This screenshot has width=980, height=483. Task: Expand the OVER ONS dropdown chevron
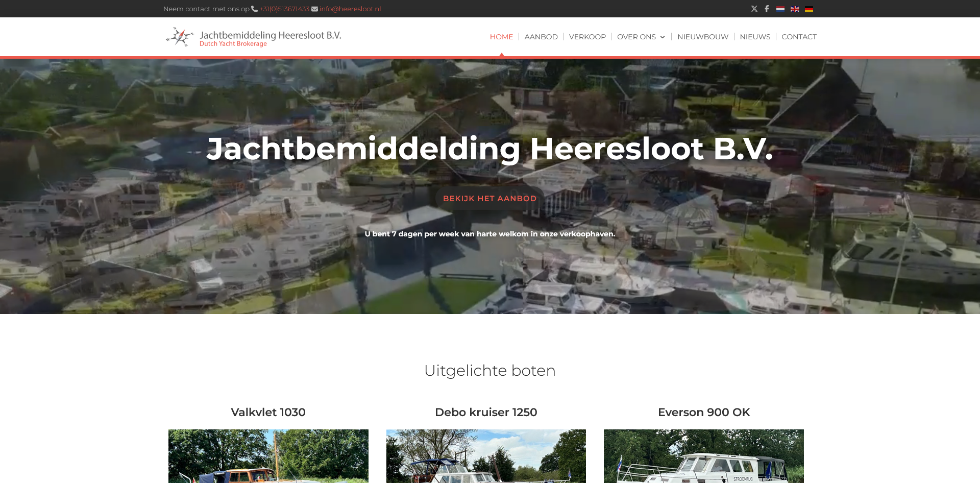663,37
